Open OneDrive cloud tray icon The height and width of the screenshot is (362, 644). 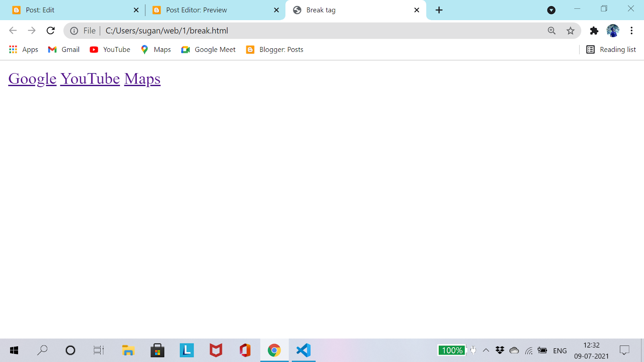514,350
